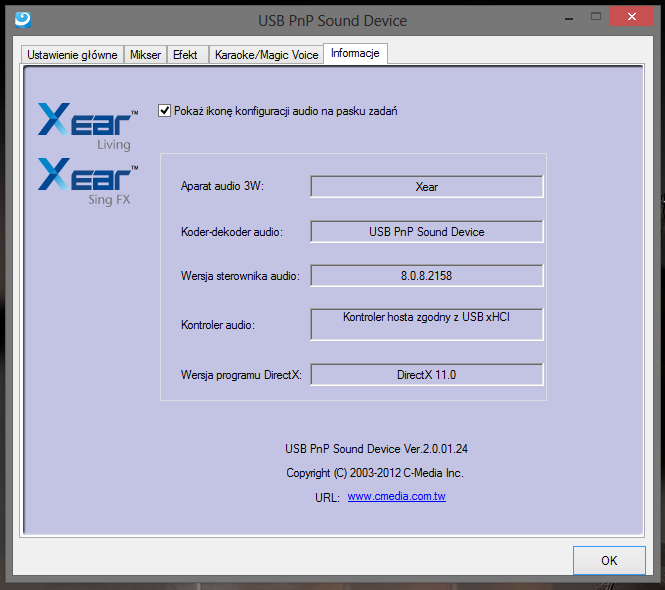Close the window with red X

click(x=631, y=17)
